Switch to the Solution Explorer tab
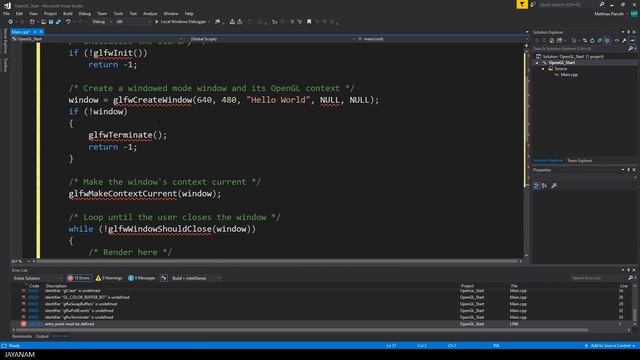 pyautogui.click(x=548, y=160)
